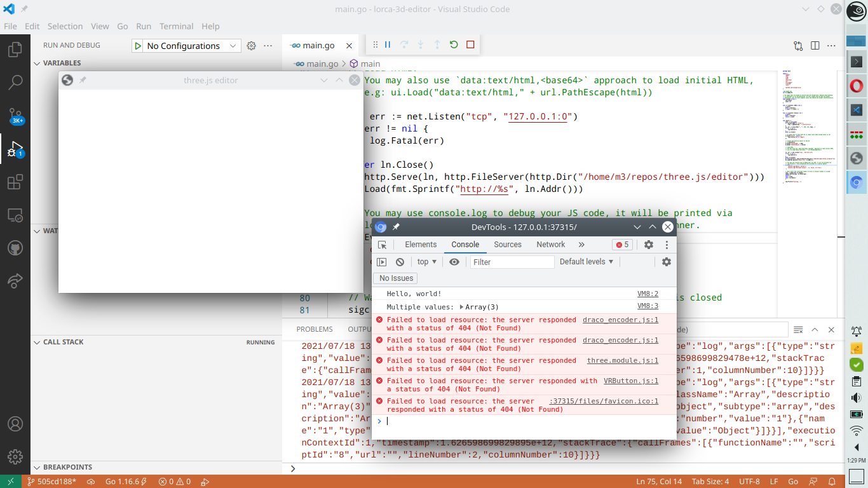The height and width of the screenshot is (488, 868).
Task: Open the terminal app in desktop dock
Action: [856, 62]
